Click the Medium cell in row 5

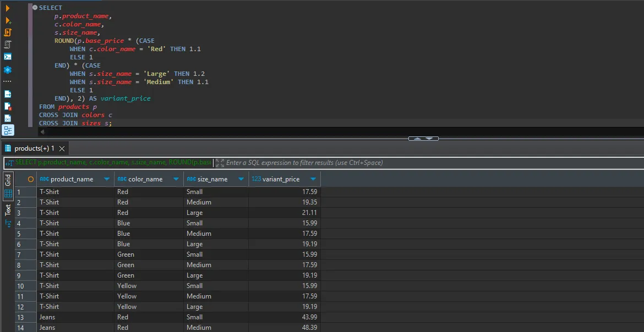(216, 234)
